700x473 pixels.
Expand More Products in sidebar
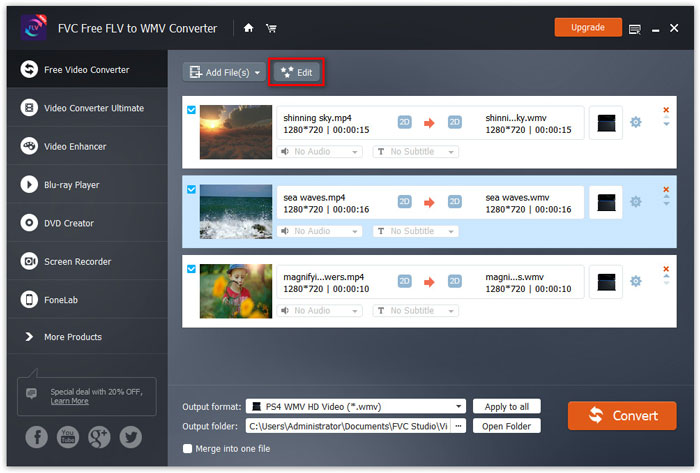pyautogui.click(x=87, y=336)
